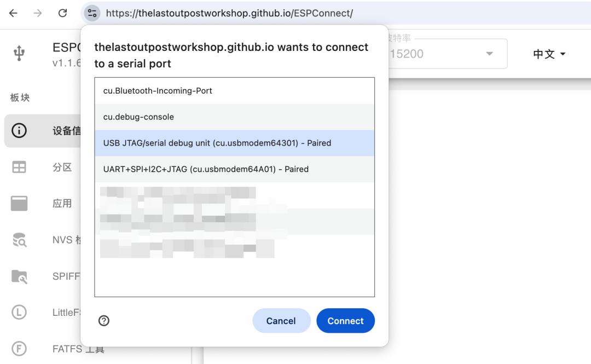The width and height of the screenshot is (591, 364).
Task: Open the 应用 sidebar menu item
Action: [x=62, y=203]
